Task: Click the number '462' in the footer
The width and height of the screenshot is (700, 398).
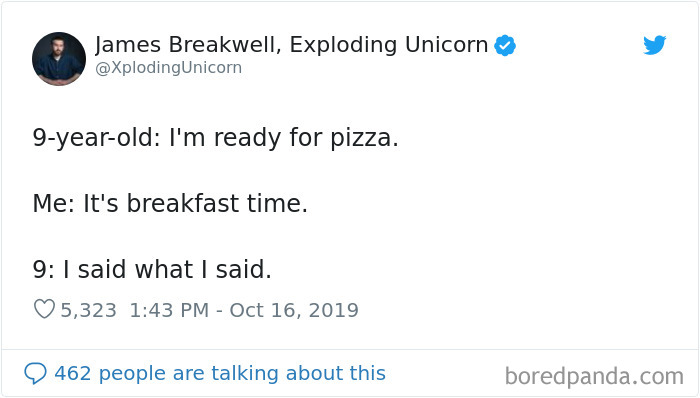Action: (x=73, y=373)
